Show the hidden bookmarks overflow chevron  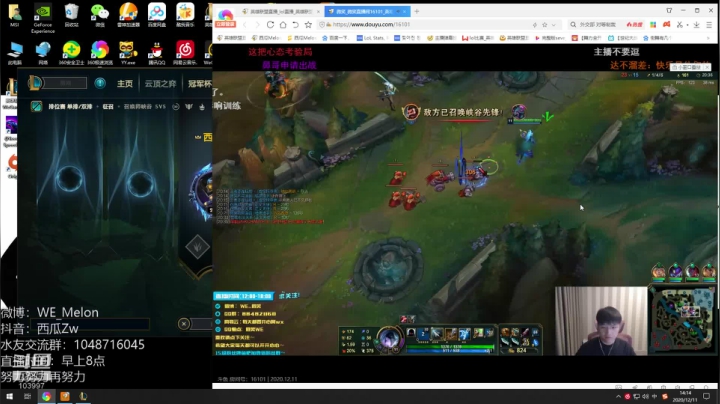pos(709,38)
